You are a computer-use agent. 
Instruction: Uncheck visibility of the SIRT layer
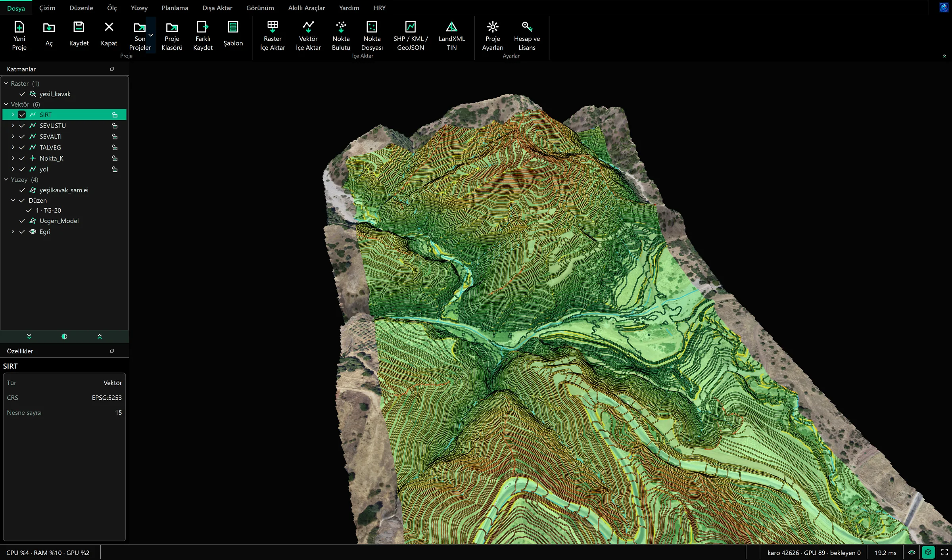coord(22,115)
